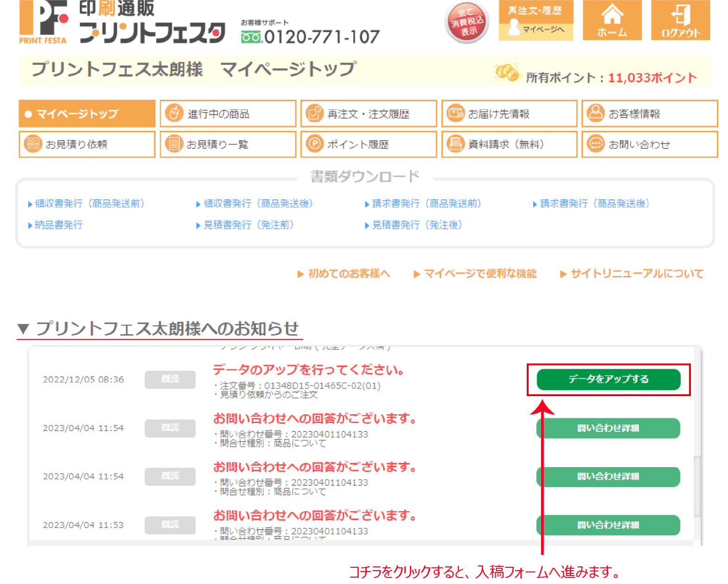Viewport: 728px width, 584px height.
Task: Open 資料請求（無料） menu item
Action: pos(509,144)
